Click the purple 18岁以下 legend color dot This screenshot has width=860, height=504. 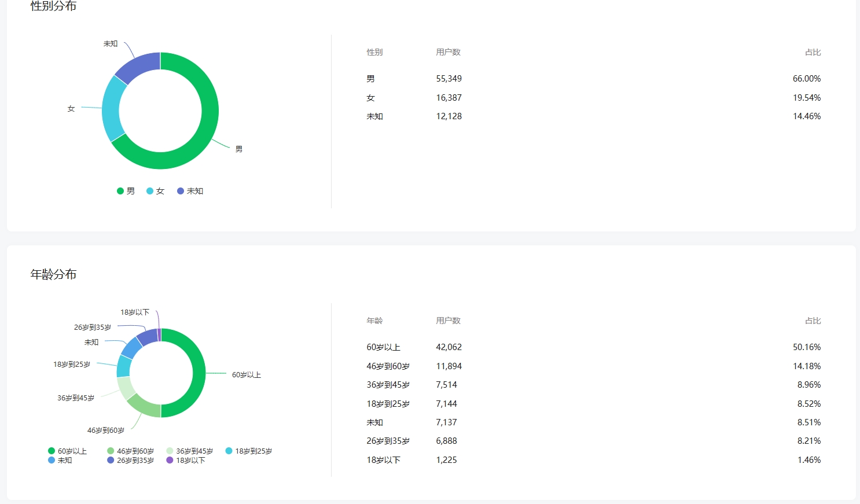pyautogui.click(x=170, y=461)
